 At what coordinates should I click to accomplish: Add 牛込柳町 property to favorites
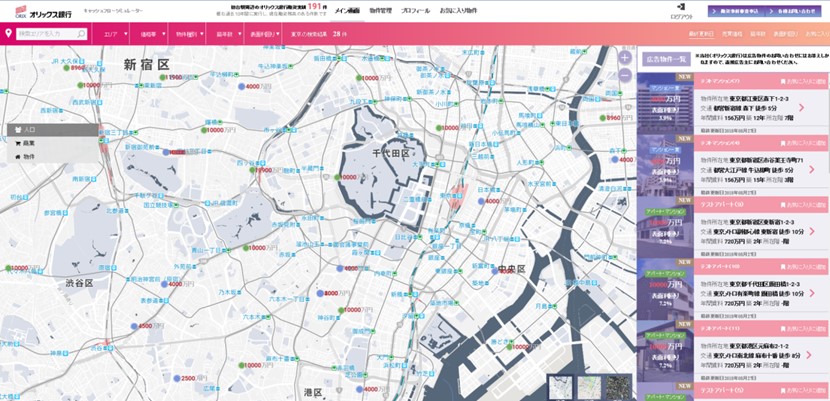[803, 143]
